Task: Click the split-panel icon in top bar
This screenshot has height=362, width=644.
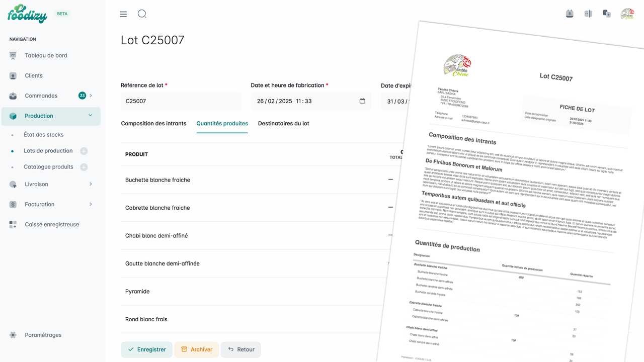Action: [588, 14]
